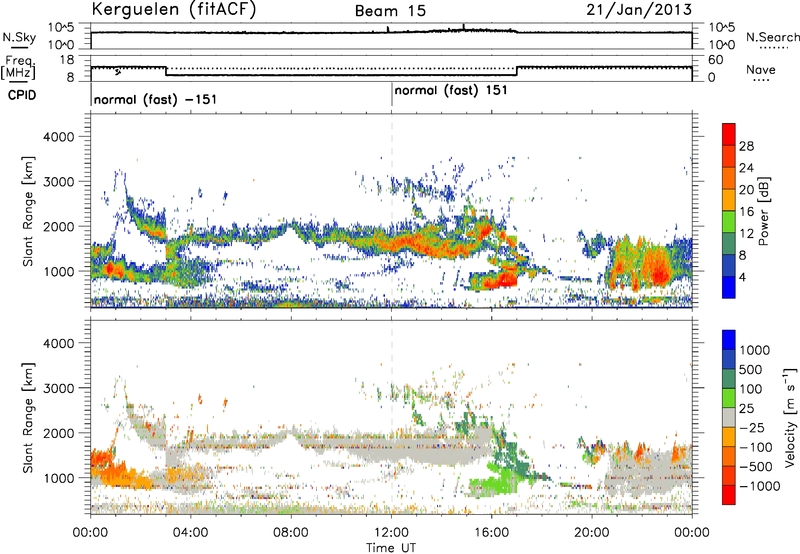Click the bright blue bottom Power colorbar segment

729,287
